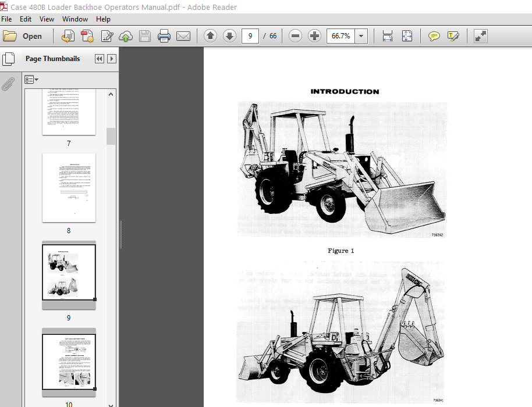Click the Fit One Full Page icon
Image resolution: width=532 pixels, height=407 pixels.
coord(407,36)
